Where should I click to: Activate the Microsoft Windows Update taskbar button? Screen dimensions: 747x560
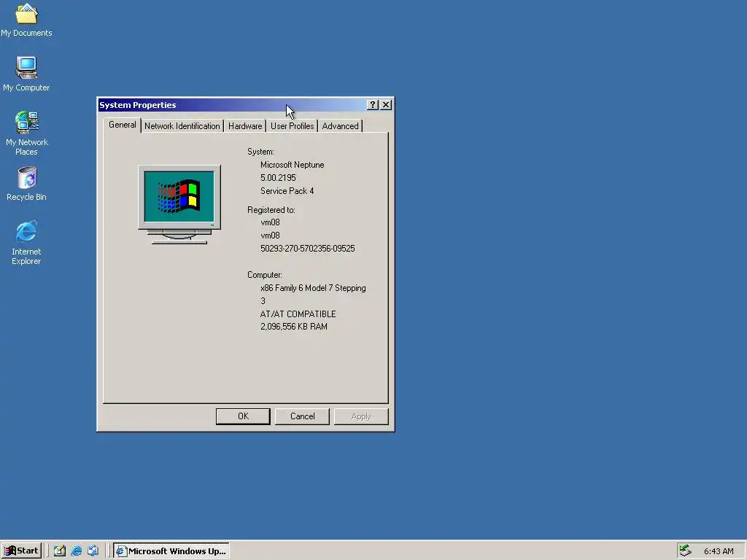(x=171, y=551)
